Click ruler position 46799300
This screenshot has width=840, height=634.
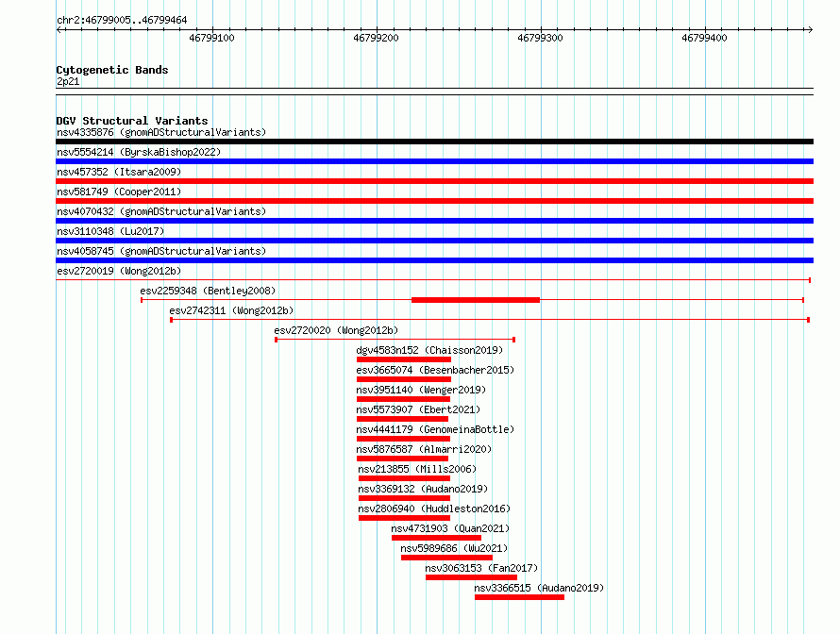pyautogui.click(x=540, y=38)
